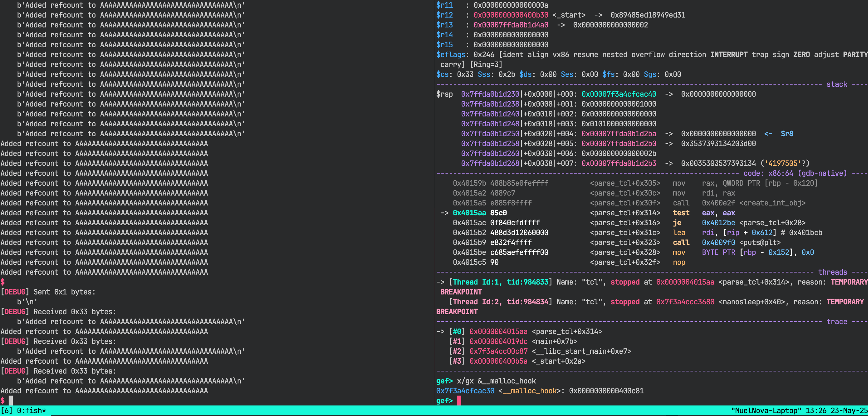868x416 pixels.
Task: Click the date 23-May-25 in status bar
Action: (849, 411)
